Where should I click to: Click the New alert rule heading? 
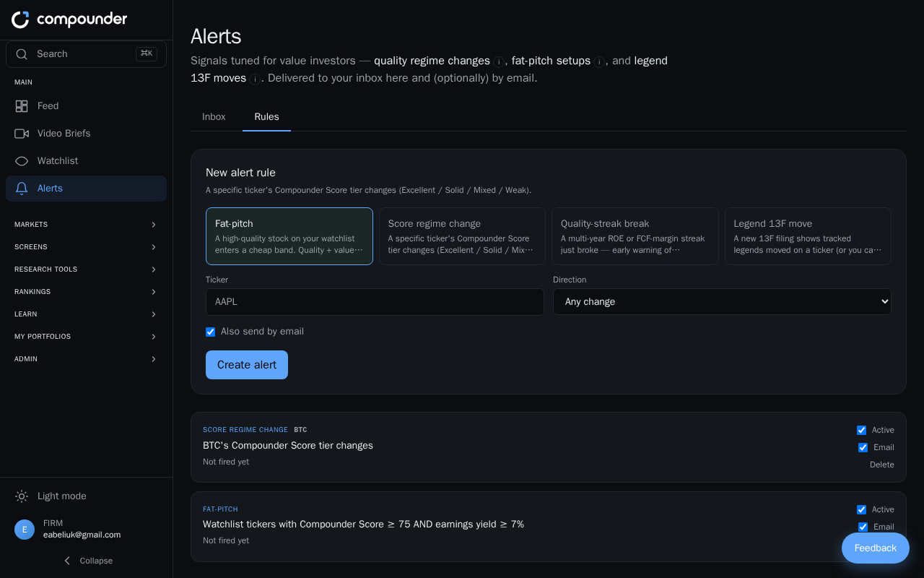pyautogui.click(x=240, y=173)
